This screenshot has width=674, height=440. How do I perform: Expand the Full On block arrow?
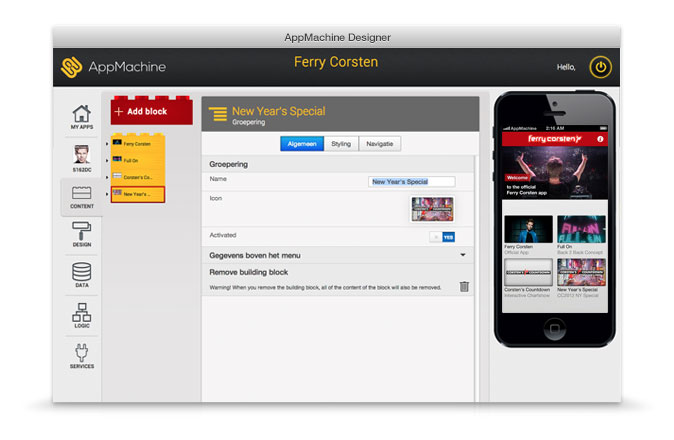point(107,161)
